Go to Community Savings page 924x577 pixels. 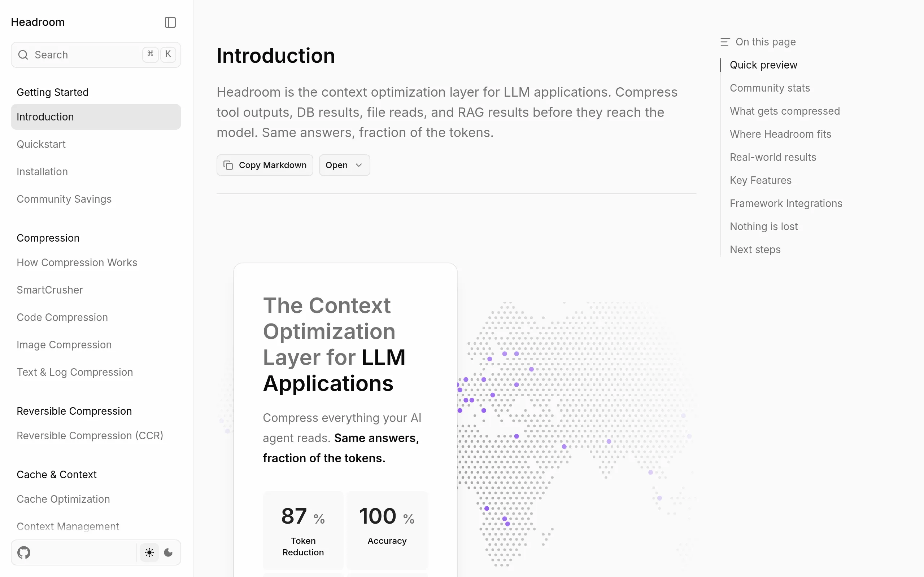coord(64,199)
